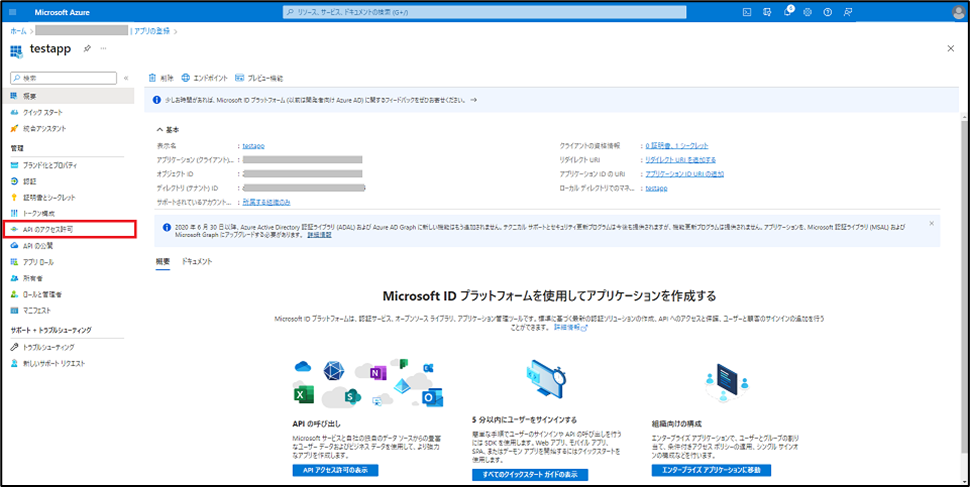The image size is (970, 487).
Task: Click the リダイレクト URI を追加する link
Action: 680,160
